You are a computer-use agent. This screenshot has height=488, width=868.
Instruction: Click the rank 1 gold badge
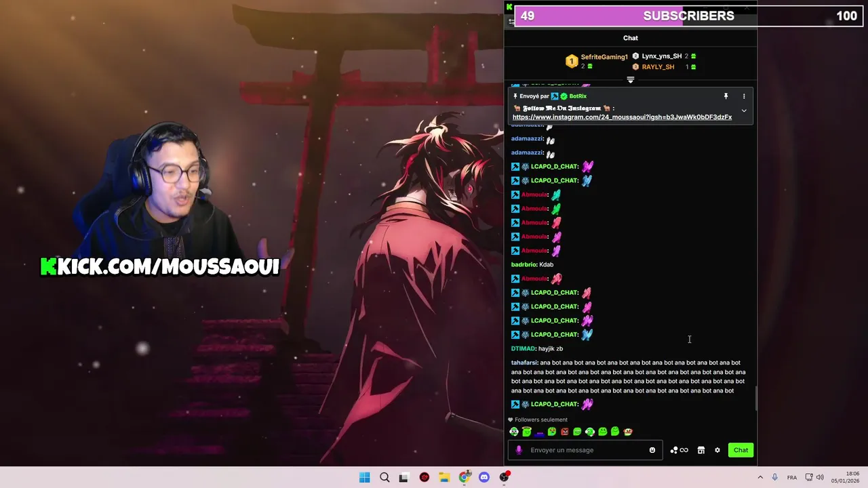[572, 62]
